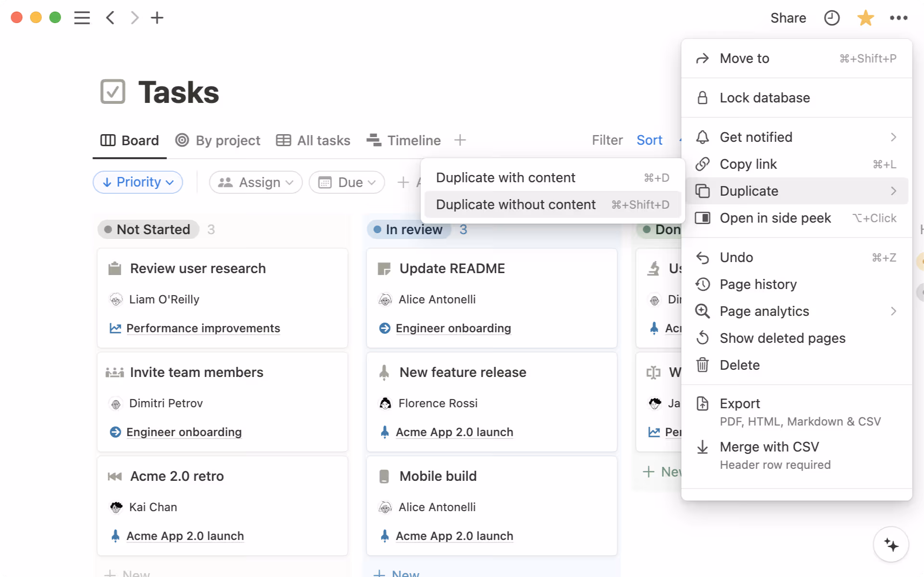Click the three-dots more options icon
The image size is (924, 577).
898,18
